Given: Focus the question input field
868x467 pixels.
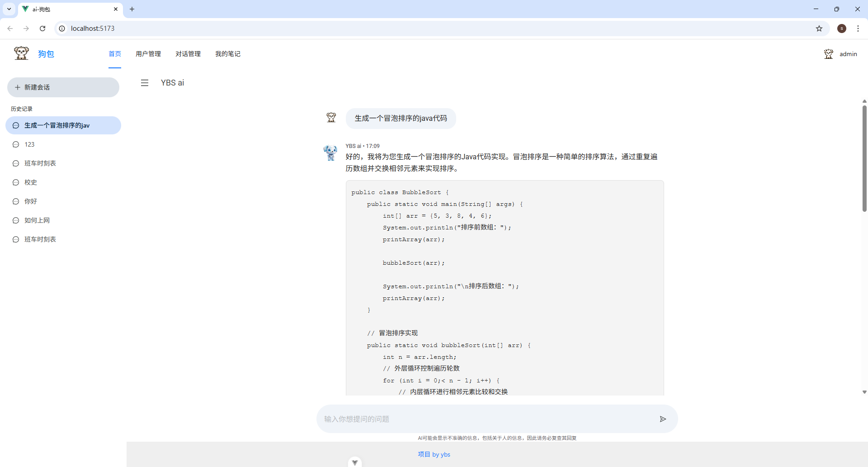Looking at the screenshot, I should point(452,419).
